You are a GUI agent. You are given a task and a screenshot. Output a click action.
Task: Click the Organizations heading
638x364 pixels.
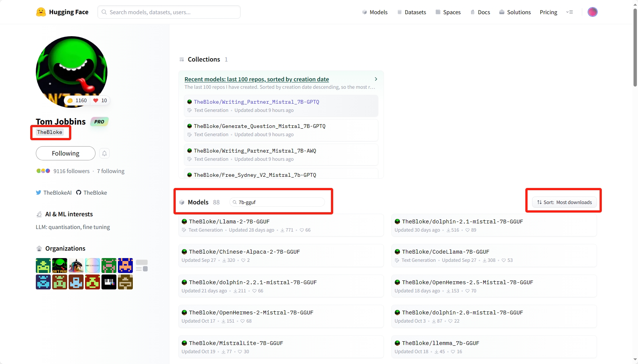(x=65, y=248)
